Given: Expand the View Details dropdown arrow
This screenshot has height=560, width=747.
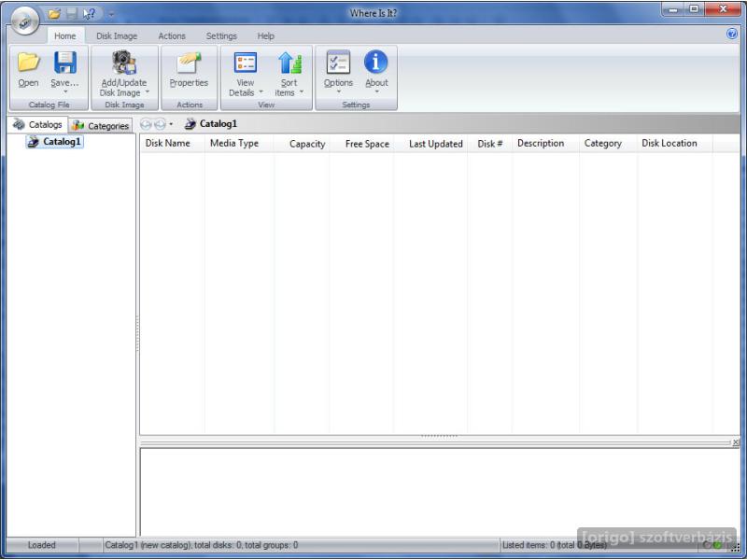Looking at the screenshot, I should pos(261,91).
